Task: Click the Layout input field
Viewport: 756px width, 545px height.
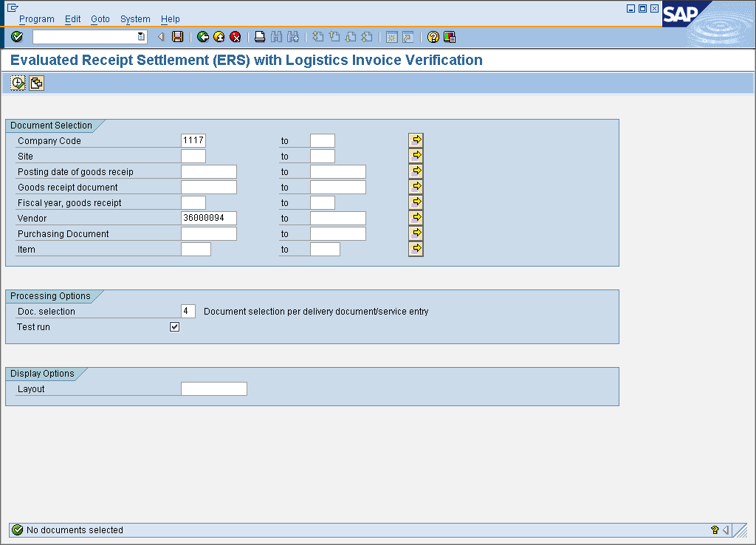Action: tap(214, 388)
